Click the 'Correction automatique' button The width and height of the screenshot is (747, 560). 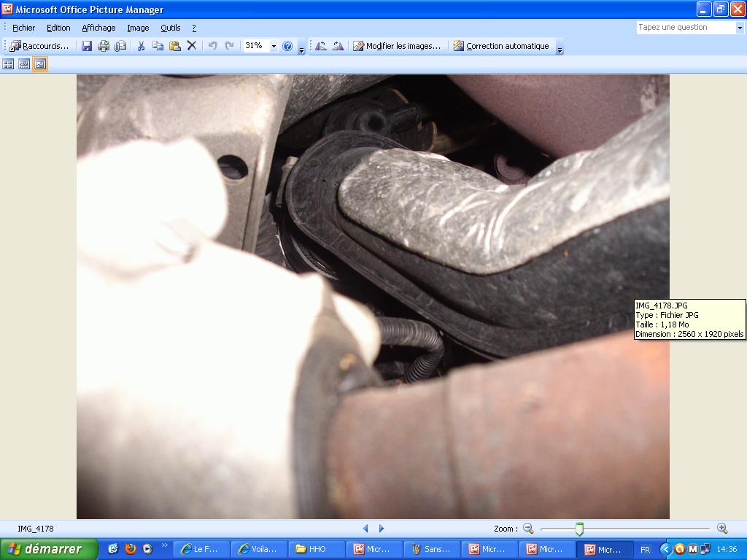click(501, 46)
